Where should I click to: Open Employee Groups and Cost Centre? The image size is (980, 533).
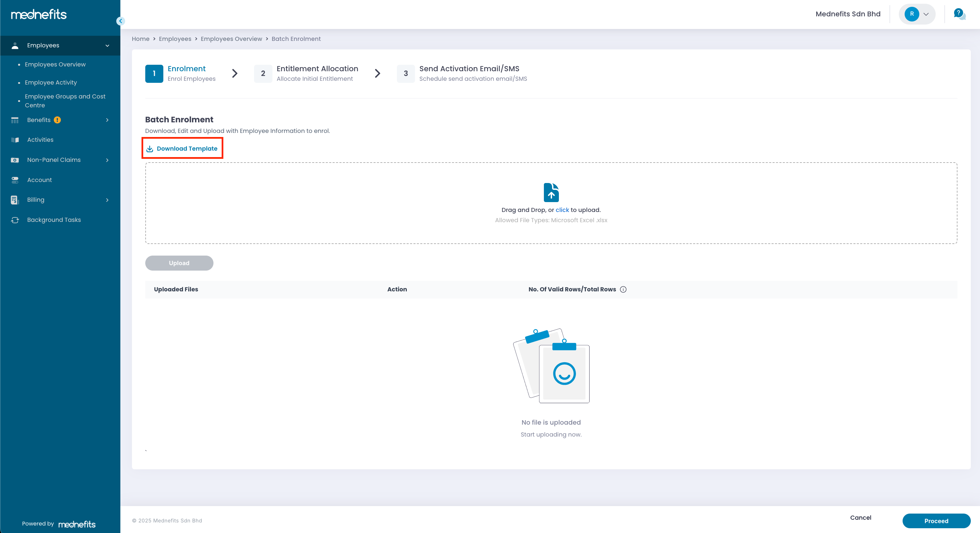(65, 101)
